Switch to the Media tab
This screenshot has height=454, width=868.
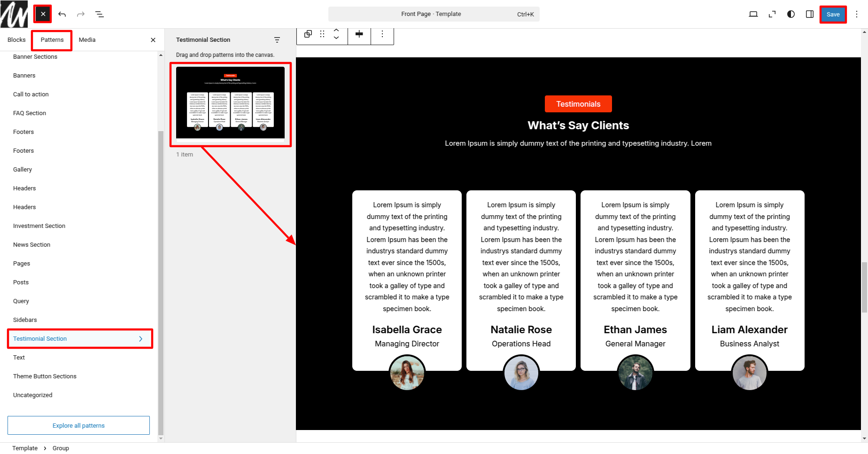point(87,40)
